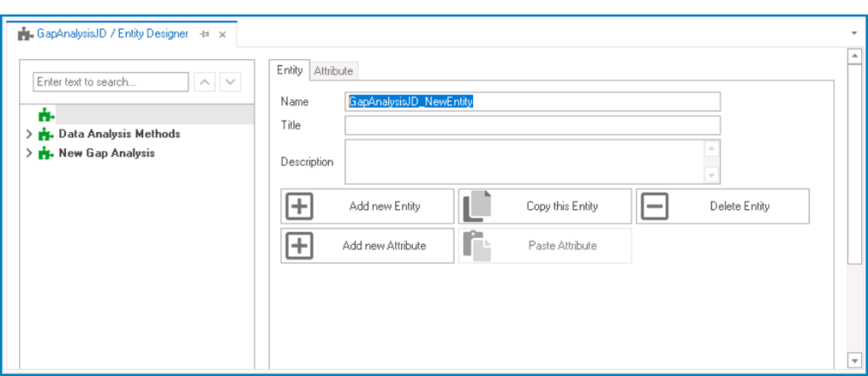The height and width of the screenshot is (376, 868).
Task: Click the main panel vertical scrollbar down arrow
Action: (x=855, y=360)
